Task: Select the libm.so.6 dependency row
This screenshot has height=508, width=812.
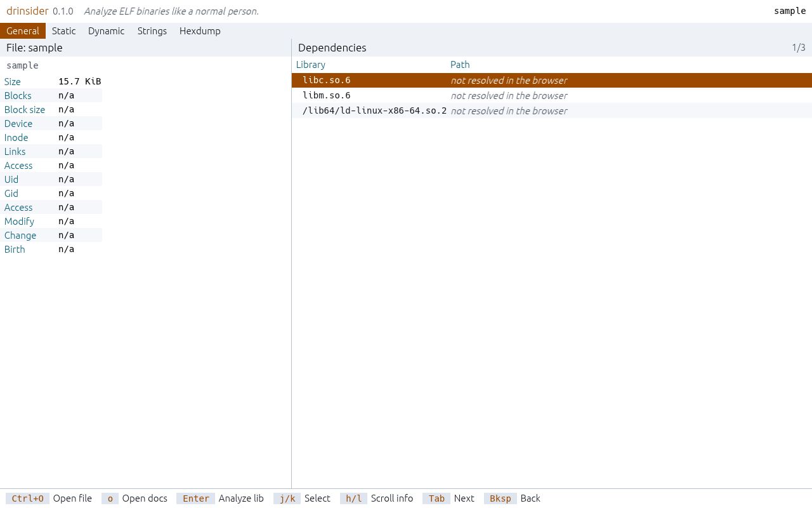Action: click(552, 96)
